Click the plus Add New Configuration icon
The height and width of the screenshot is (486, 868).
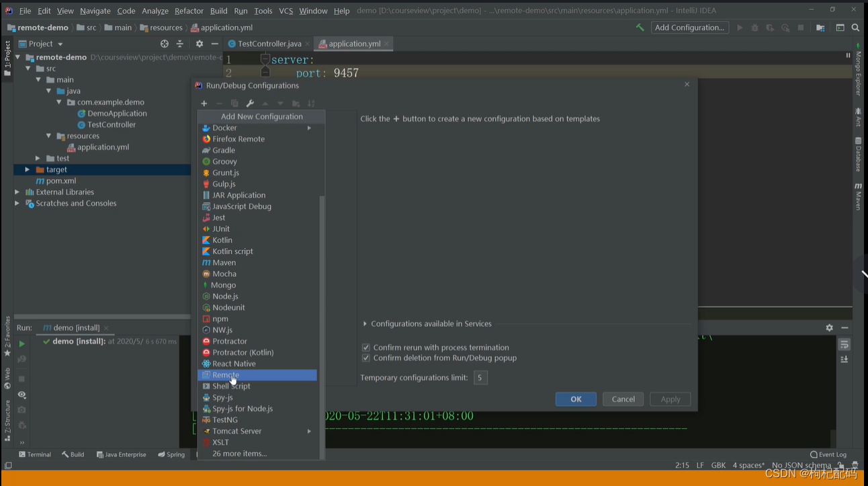[x=204, y=104]
